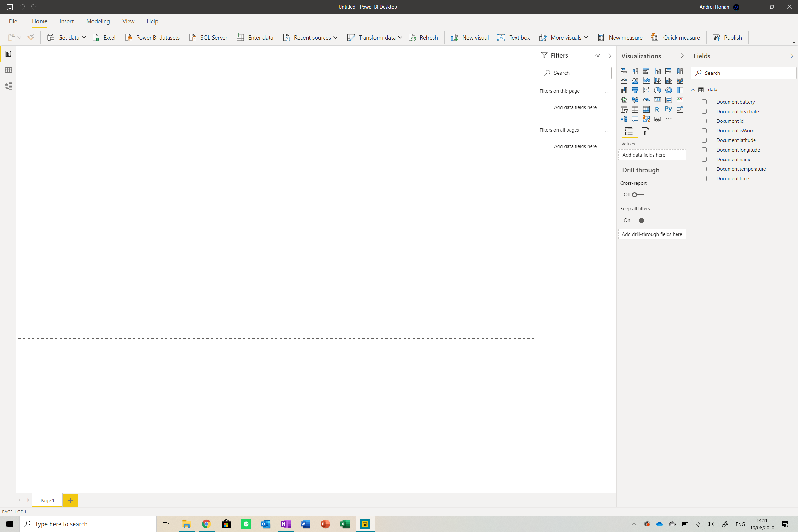Select the Pie chart visualization
Screen dimensions: 798x532
[657, 90]
